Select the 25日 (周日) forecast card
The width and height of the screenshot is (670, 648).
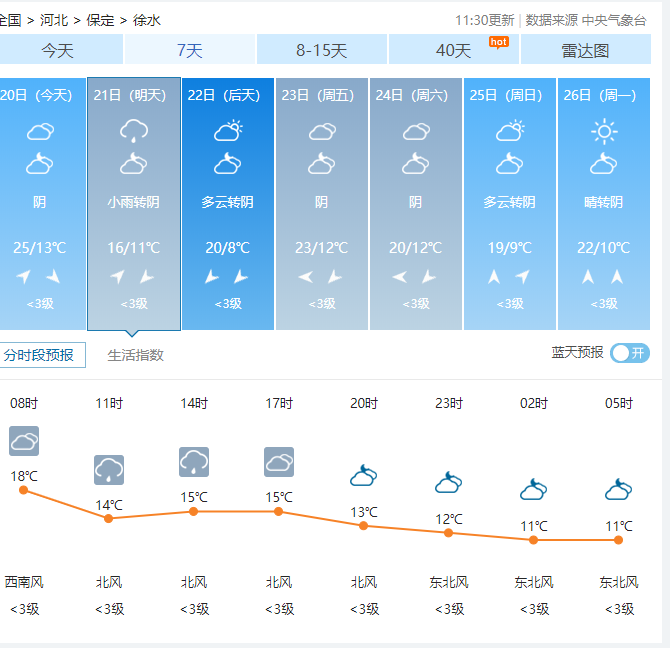tap(510, 204)
